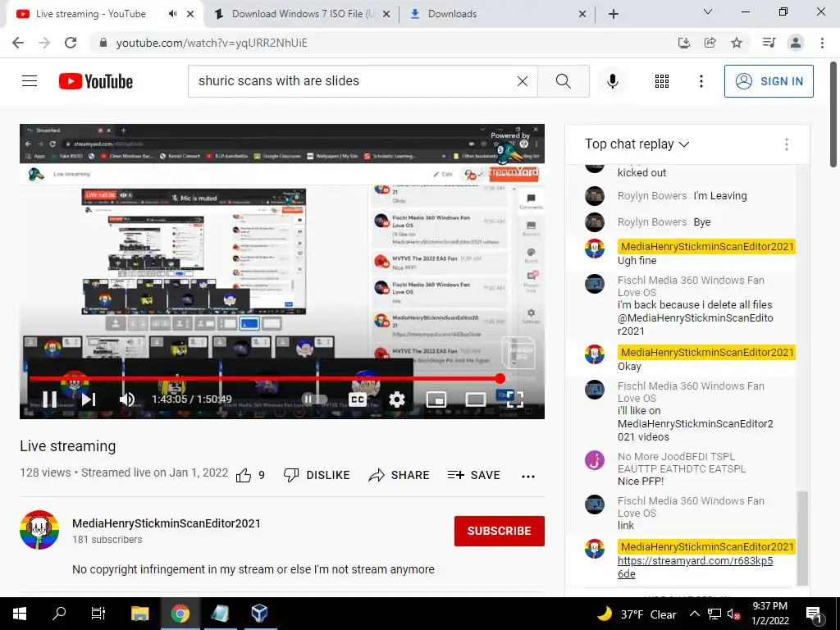Open the streamyard.com chat link
The height and width of the screenshot is (630, 840).
[696, 568]
